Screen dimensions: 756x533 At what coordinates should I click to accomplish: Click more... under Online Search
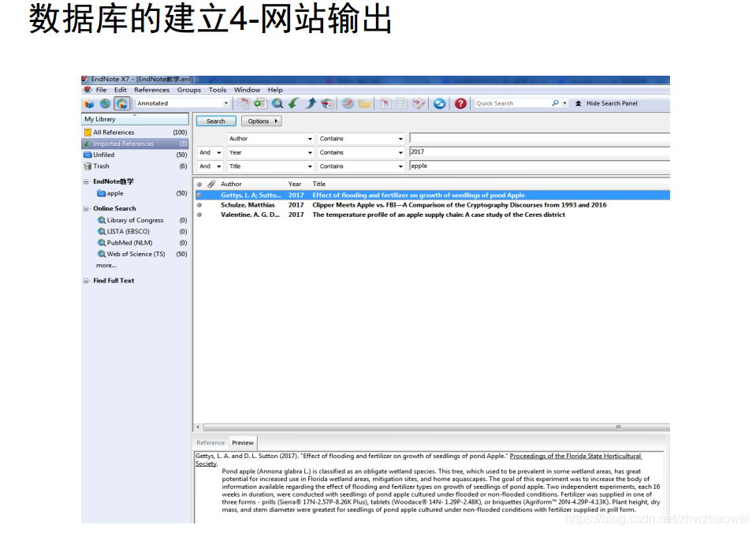pyautogui.click(x=106, y=265)
